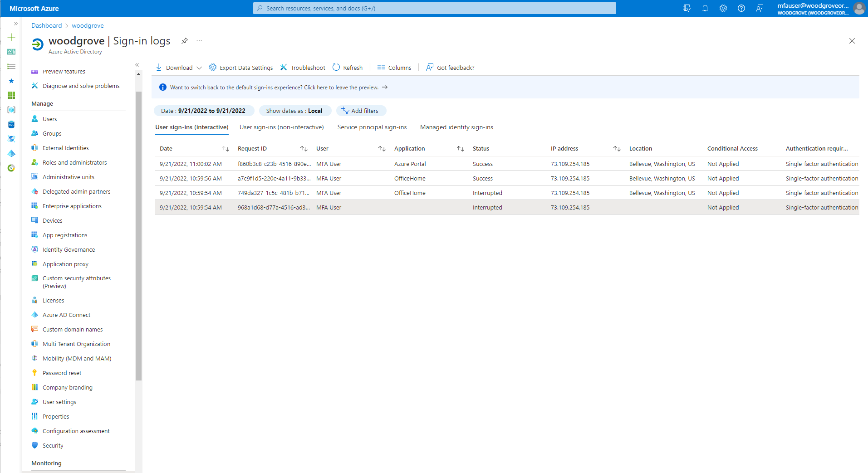
Task: Switch to Service principal sign-ins tab
Action: pos(372,127)
